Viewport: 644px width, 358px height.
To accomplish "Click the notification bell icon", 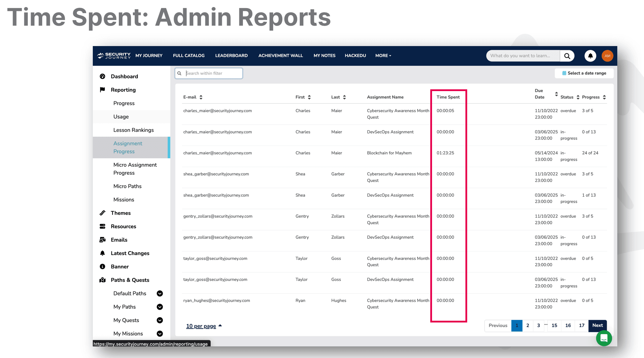I will [590, 56].
